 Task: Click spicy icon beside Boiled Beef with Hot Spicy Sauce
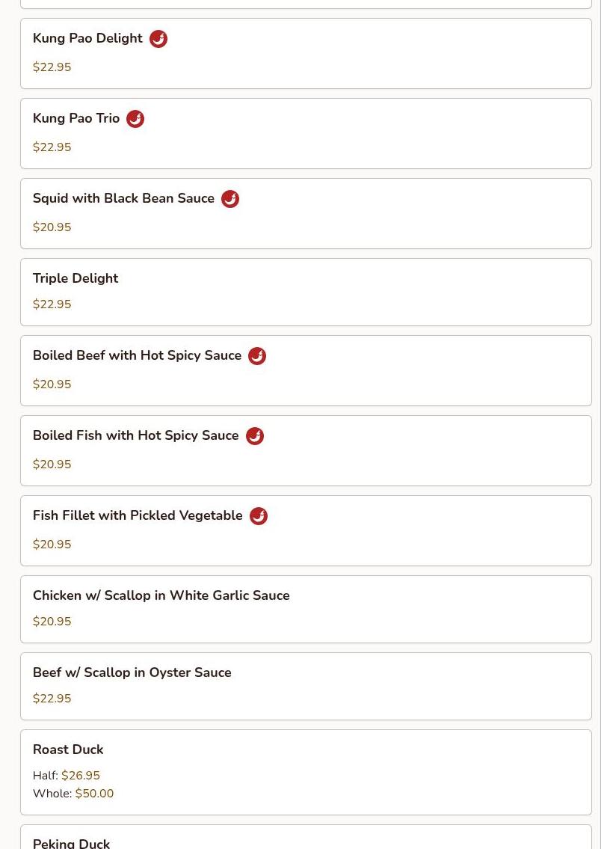pyautogui.click(x=257, y=356)
